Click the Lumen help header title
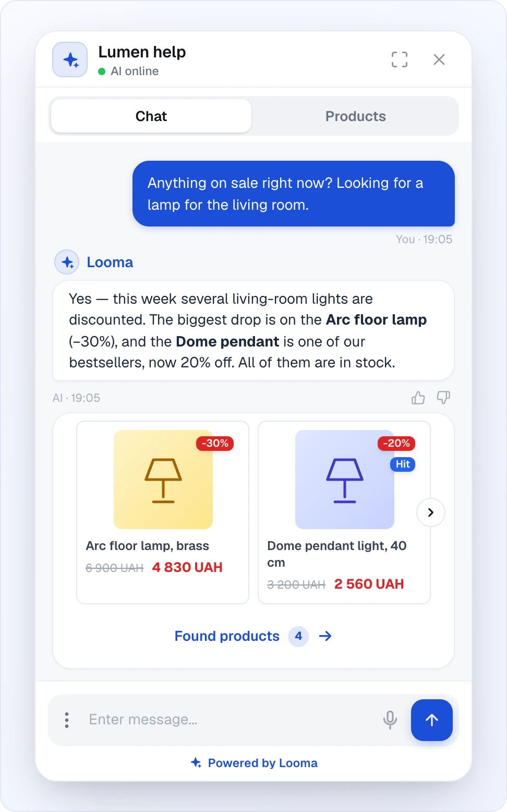This screenshot has height=812, width=507. click(142, 52)
